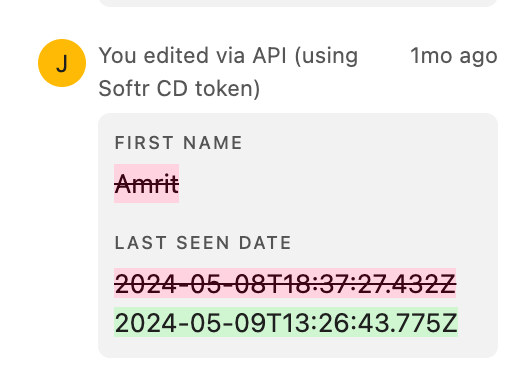Click the added date 2024-05-09T13:26:43.775Z
This screenshot has width=526, height=380.
coord(286,322)
